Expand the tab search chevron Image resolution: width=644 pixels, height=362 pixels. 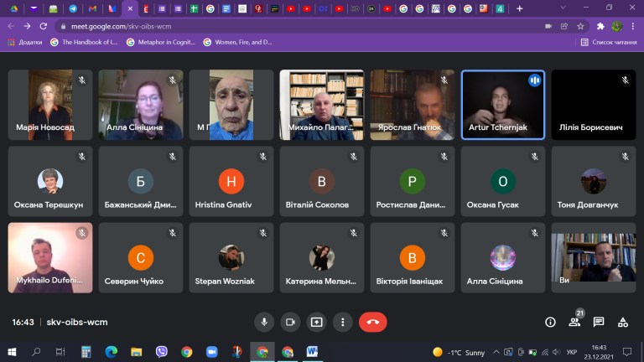[x=563, y=8]
